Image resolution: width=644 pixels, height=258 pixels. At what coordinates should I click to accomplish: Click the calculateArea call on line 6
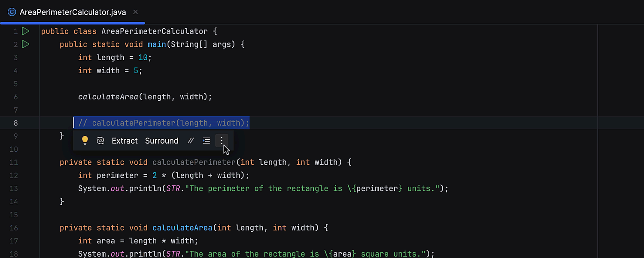[x=108, y=97]
